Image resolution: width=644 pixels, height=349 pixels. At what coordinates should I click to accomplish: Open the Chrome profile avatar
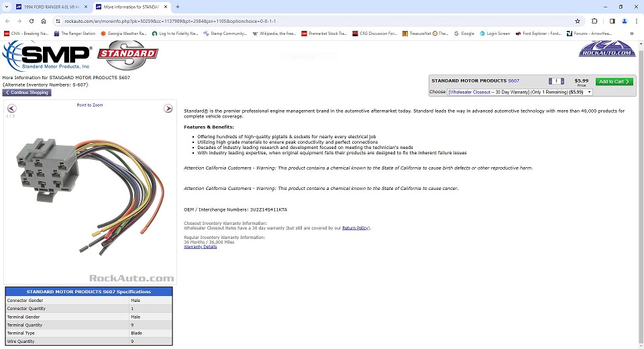[x=625, y=21]
